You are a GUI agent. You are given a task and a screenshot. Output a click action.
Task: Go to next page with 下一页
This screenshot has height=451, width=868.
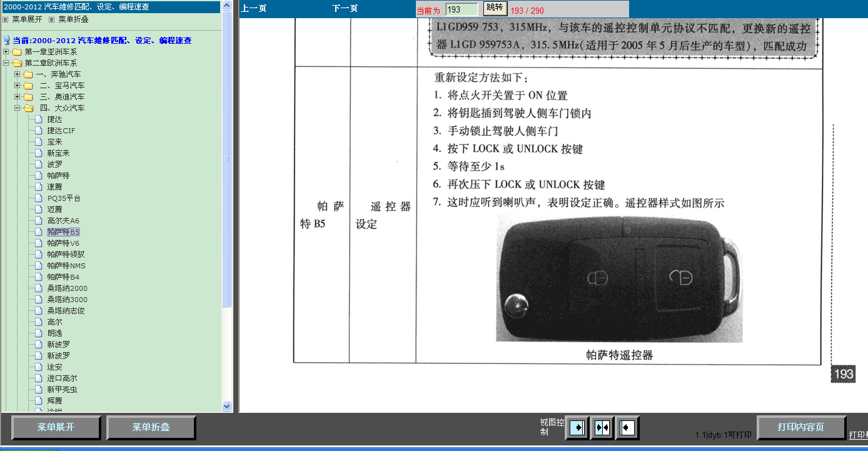[345, 9]
